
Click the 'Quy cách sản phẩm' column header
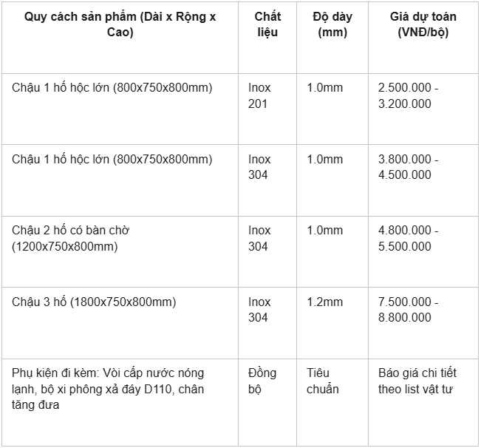[x=120, y=38]
